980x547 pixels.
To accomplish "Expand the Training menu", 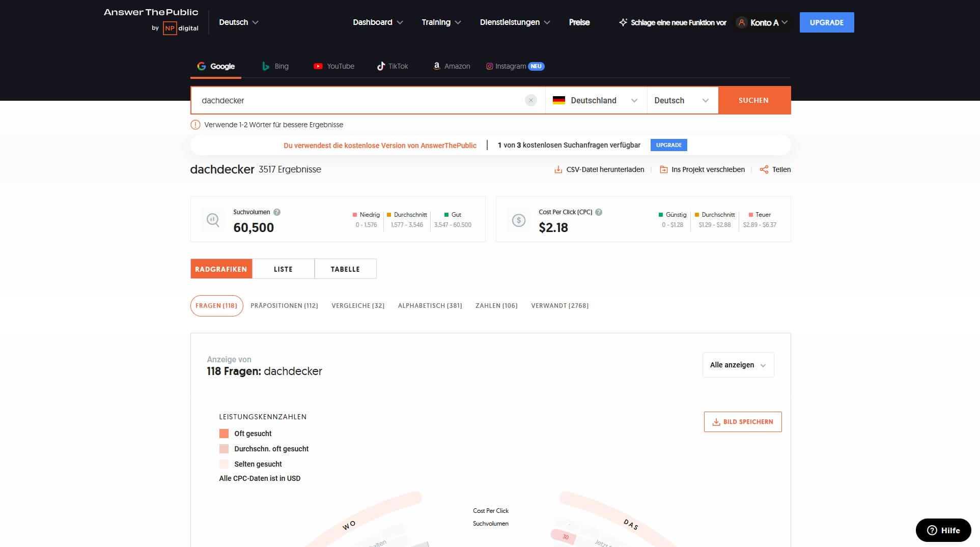I will click(441, 22).
